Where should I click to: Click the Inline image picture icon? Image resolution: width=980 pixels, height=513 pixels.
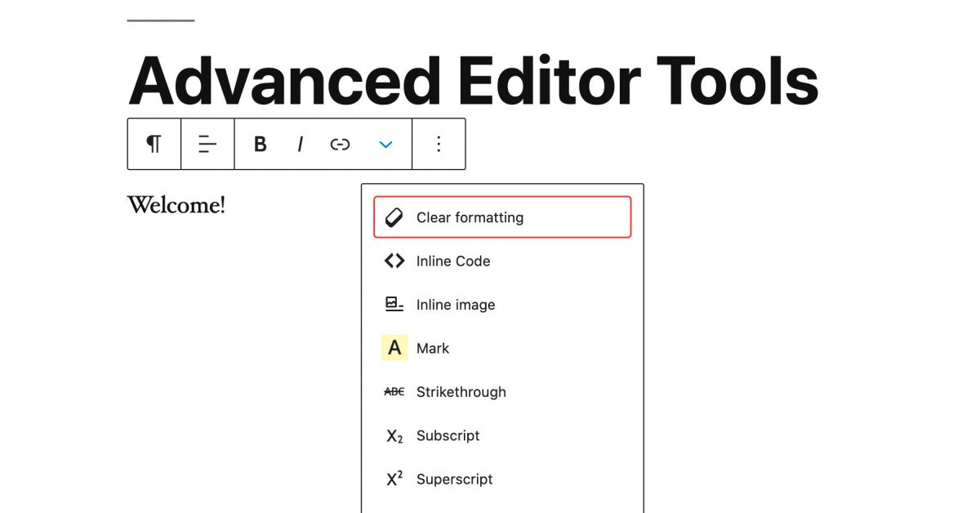point(394,305)
